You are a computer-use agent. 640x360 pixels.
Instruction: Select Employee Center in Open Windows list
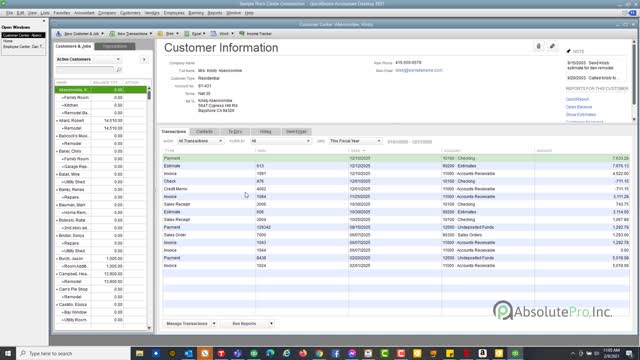23,47
